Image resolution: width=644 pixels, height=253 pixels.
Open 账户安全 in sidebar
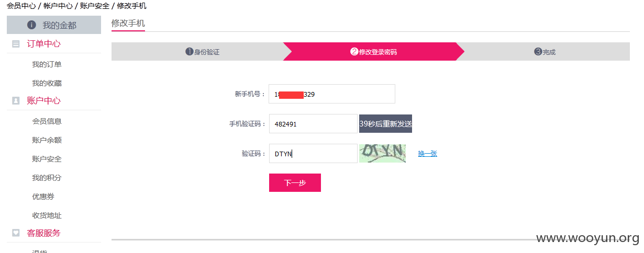47,159
